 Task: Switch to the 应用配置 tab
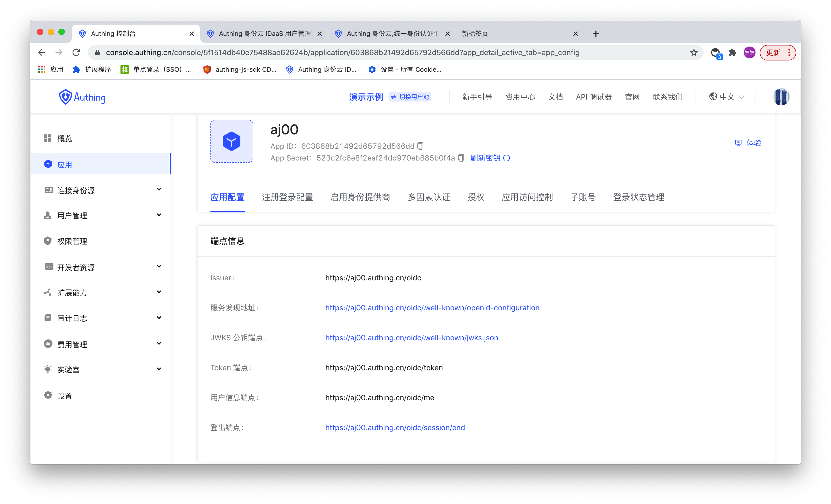coord(227,197)
